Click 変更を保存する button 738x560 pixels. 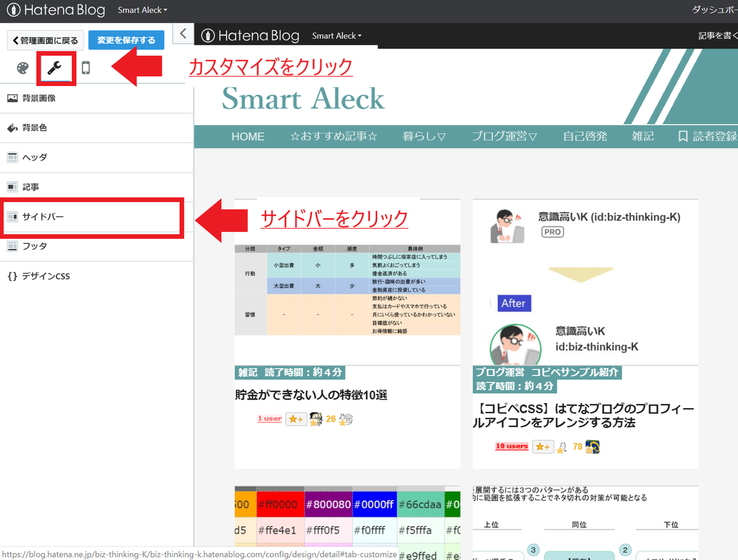tap(126, 41)
